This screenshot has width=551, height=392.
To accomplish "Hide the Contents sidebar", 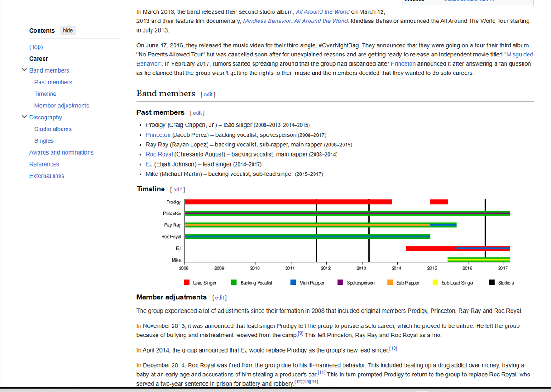I will point(67,30).
